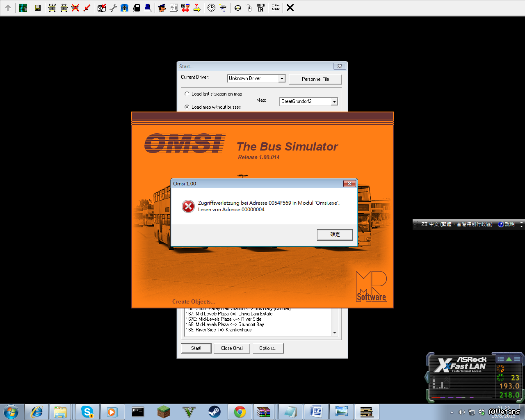
Task: Open Steam from the taskbar
Action: pos(214,411)
